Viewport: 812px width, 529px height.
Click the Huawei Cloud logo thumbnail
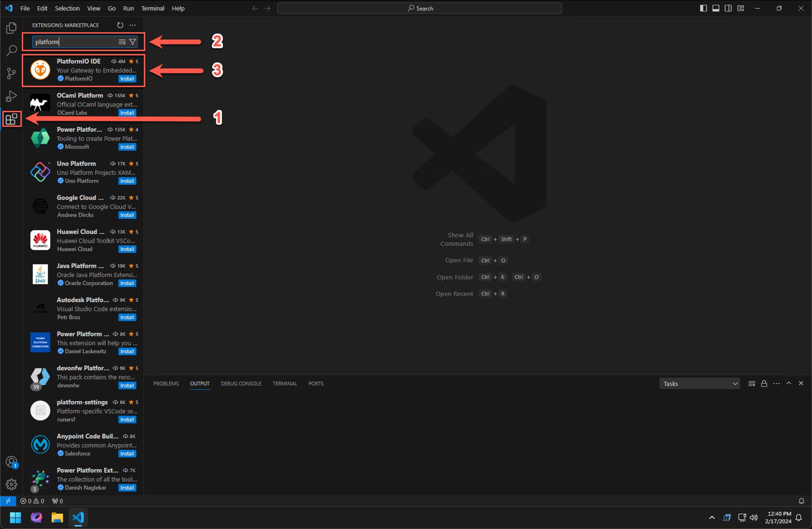pyautogui.click(x=40, y=240)
